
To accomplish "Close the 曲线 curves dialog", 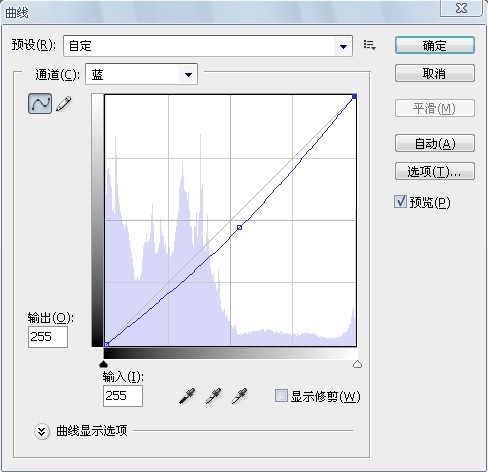I will (461, 8).
